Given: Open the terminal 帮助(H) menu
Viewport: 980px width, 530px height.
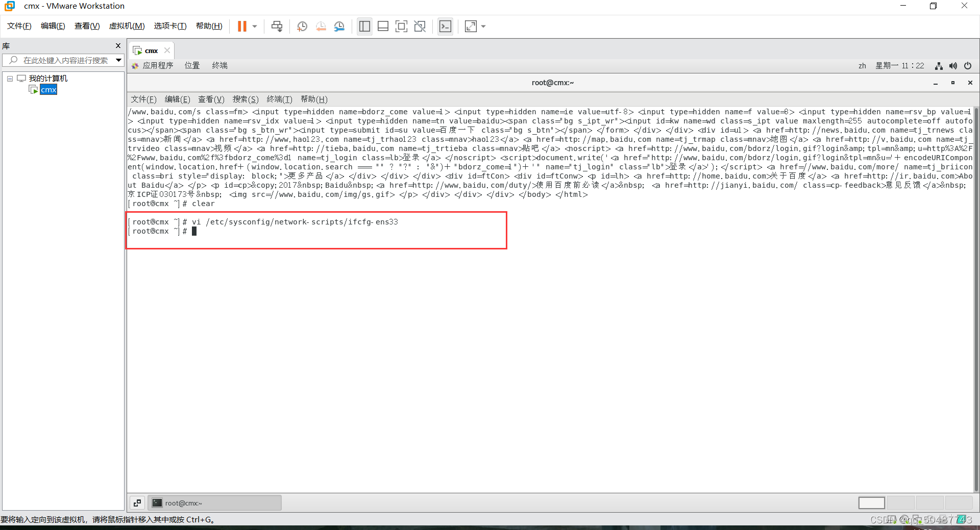Looking at the screenshot, I should click(x=314, y=99).
